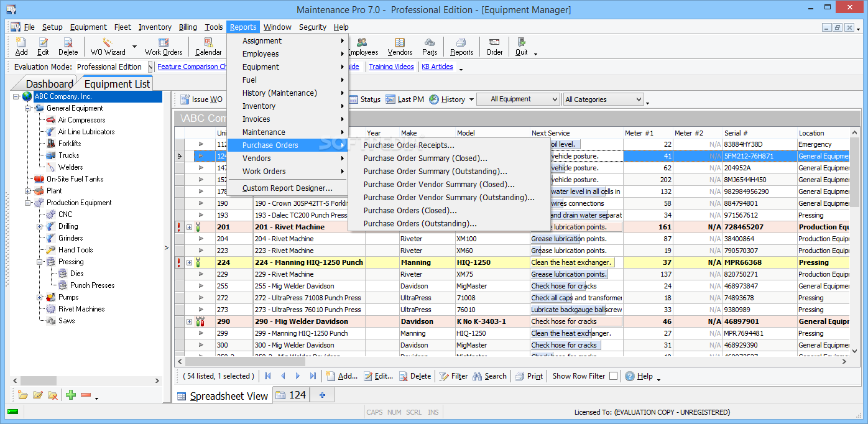Screen dimensions: 868x424
Task: Expand the Plant tree node
Action: click(x=28, y=191)
